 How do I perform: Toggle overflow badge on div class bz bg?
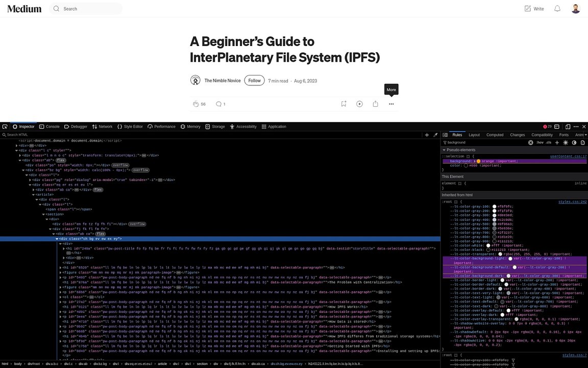coord(141,170)
